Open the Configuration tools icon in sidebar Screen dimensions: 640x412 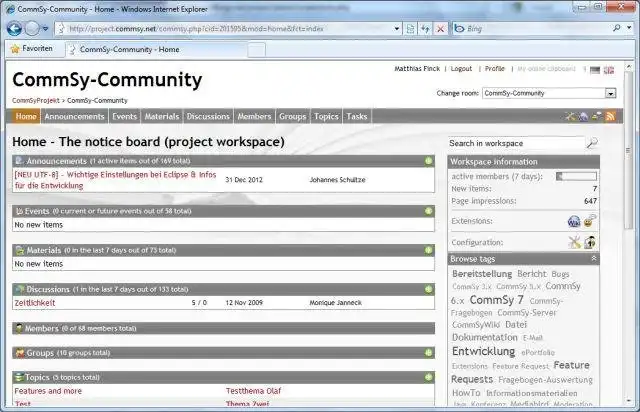coord(575,242)
